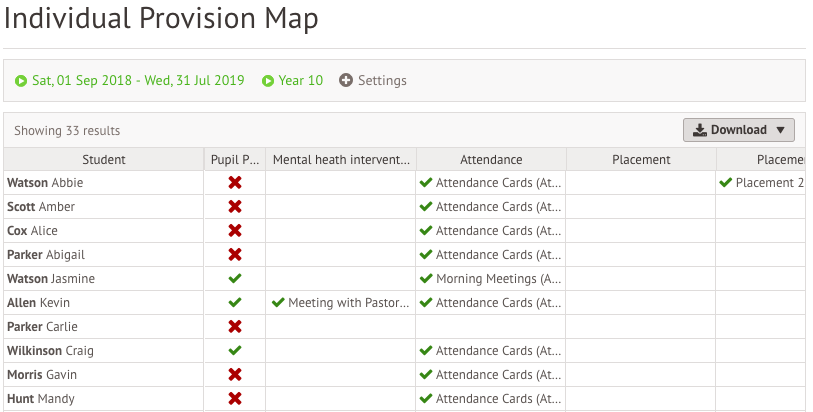Click the plus icon next to Settings
The image size is (813, 412).
[346, 80]
